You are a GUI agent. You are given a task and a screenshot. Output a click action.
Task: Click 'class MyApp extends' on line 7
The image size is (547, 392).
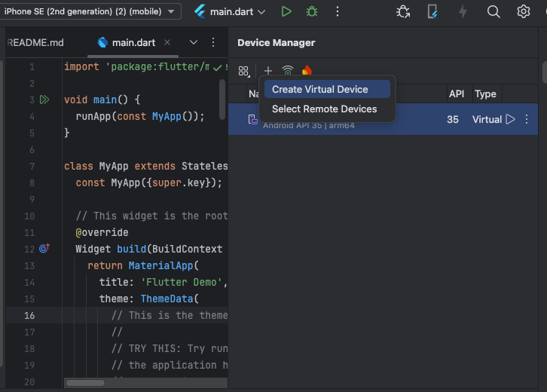pyautogui.click(x=120, y=166)
